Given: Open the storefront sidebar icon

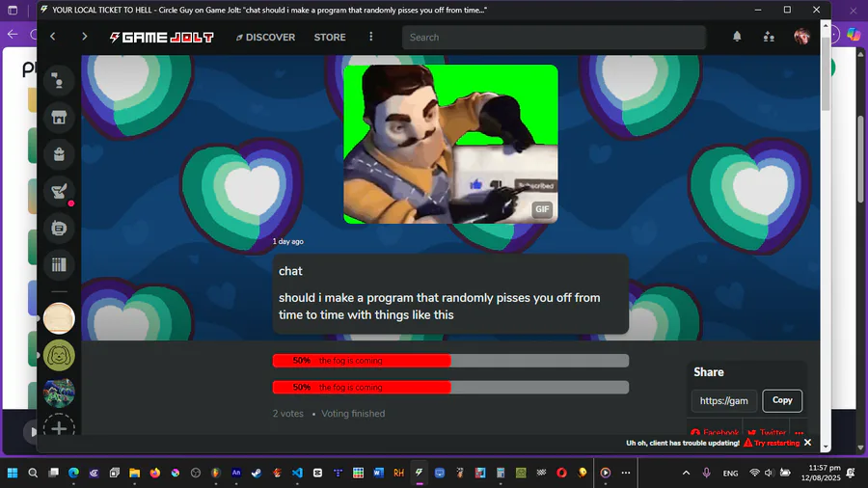Looking at the screenshot, I should pyautogui.click(x=59, y=118).
